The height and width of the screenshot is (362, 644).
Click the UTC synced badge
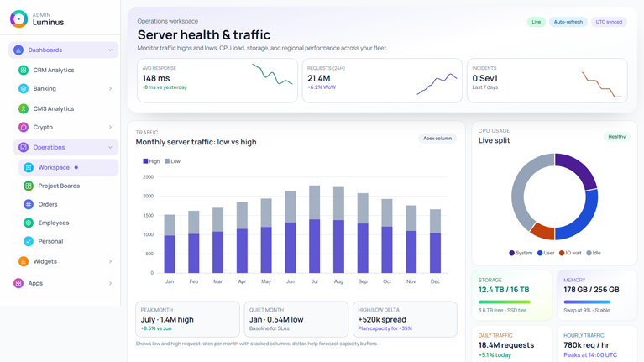[609, 22]
